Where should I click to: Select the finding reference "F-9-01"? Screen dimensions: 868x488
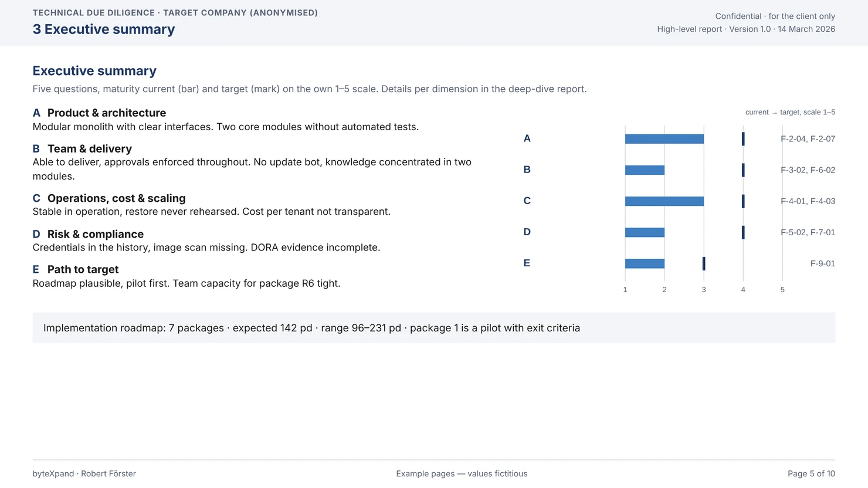point(823,263)
